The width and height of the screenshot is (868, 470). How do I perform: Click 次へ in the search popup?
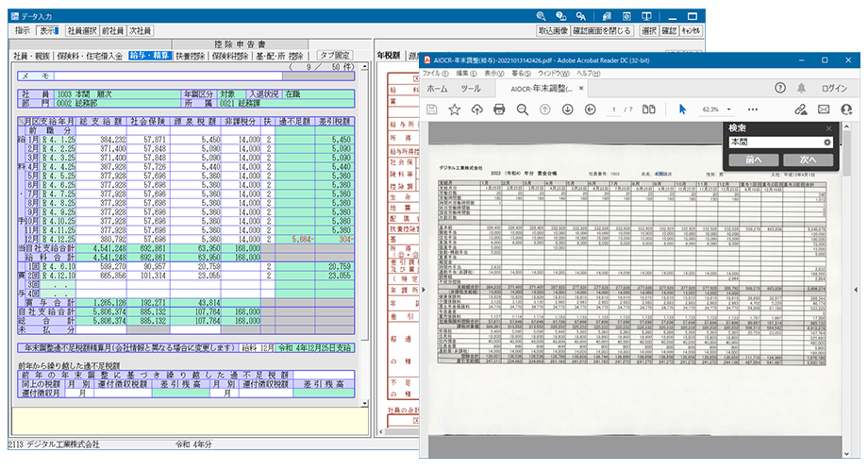[808, 160]
